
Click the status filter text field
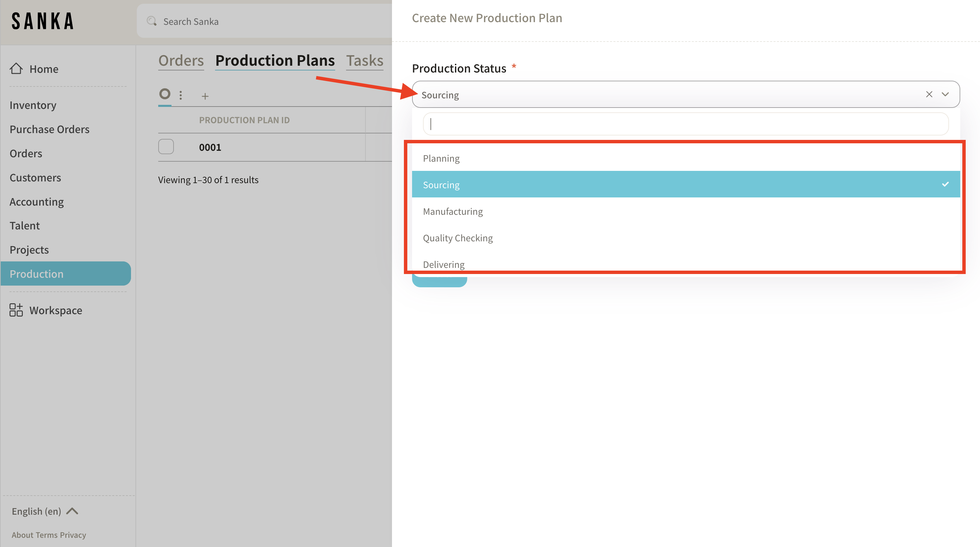click(x=686, y=124)
